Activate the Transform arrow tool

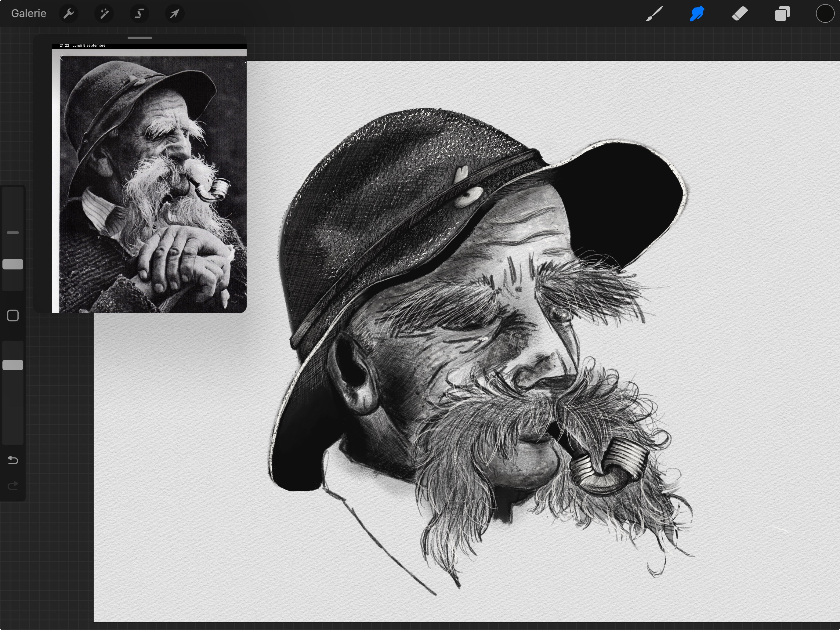pyautogui.click(x=175, y=14)
